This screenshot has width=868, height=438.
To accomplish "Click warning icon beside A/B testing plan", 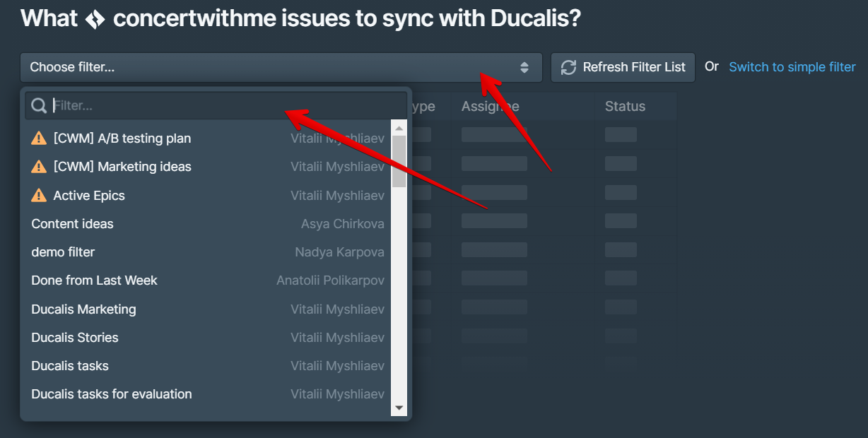I will coord(39,138).
